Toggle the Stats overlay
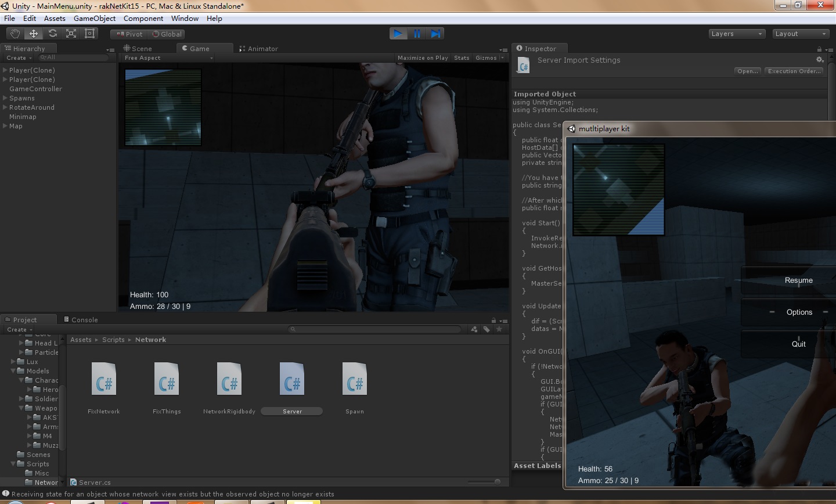 [x=462, y=58]
